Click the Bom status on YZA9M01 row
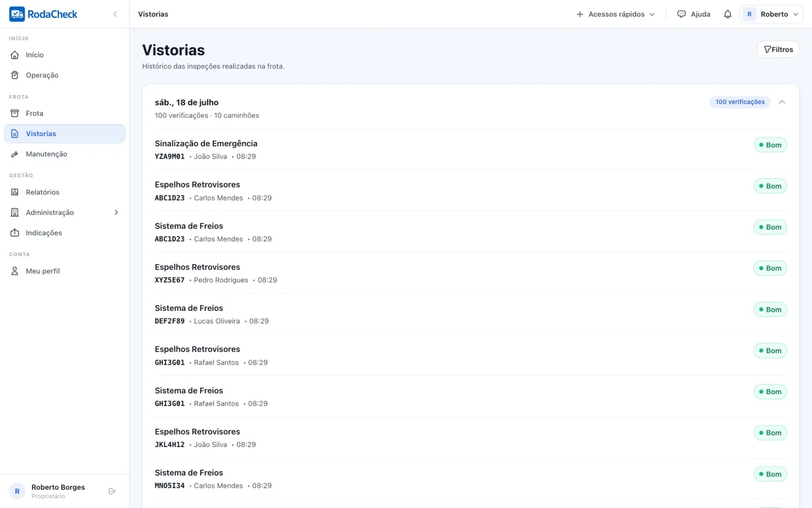The width and height of the screenshot is (812, 508). click(770, 145)
